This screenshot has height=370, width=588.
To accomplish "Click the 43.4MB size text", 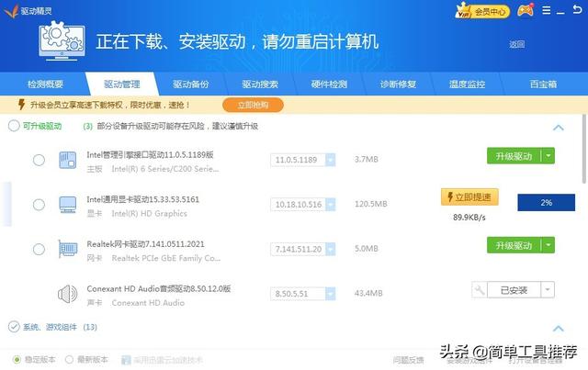I will pos(368,293).
